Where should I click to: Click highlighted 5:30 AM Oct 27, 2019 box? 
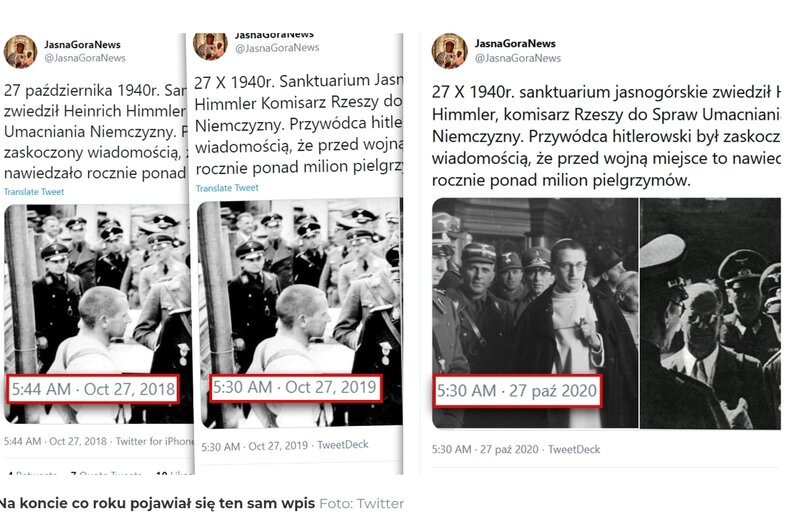click(295, 388)
